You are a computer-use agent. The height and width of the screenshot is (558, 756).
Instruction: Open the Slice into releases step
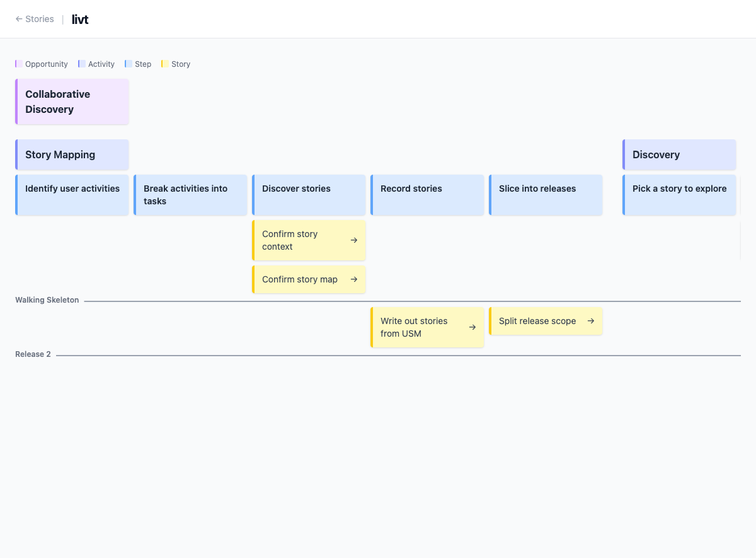point(546,195)
